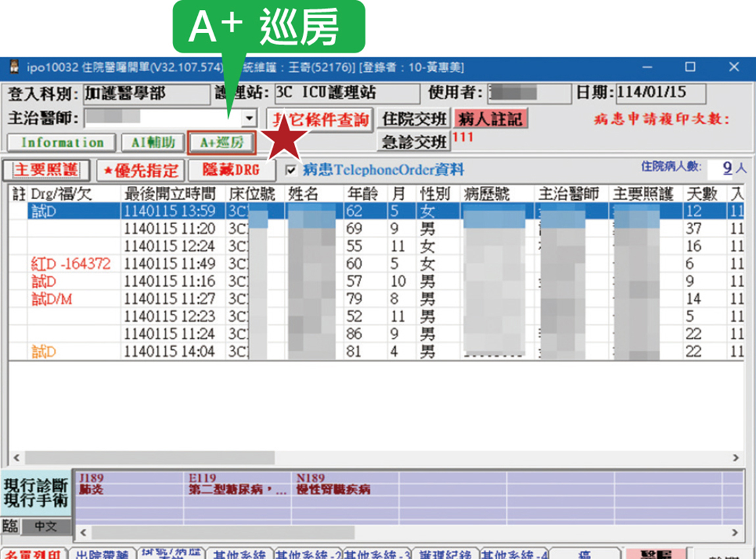This screenshot has height=559, width=756.
Task: Expand the 主治醫師 dropdown
Action: [249, 119]
